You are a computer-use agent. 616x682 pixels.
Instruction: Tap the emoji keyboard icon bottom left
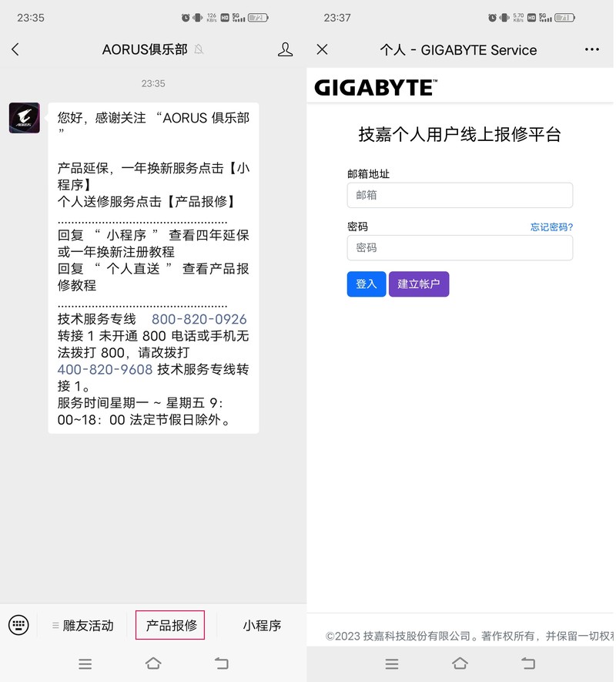coord(18,625)
